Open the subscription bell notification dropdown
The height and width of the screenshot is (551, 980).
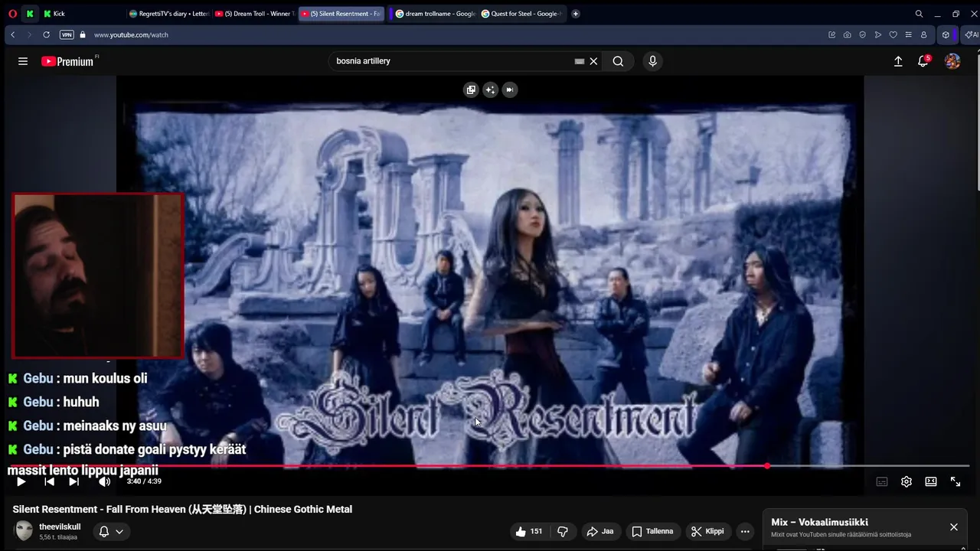pos(111,531)
